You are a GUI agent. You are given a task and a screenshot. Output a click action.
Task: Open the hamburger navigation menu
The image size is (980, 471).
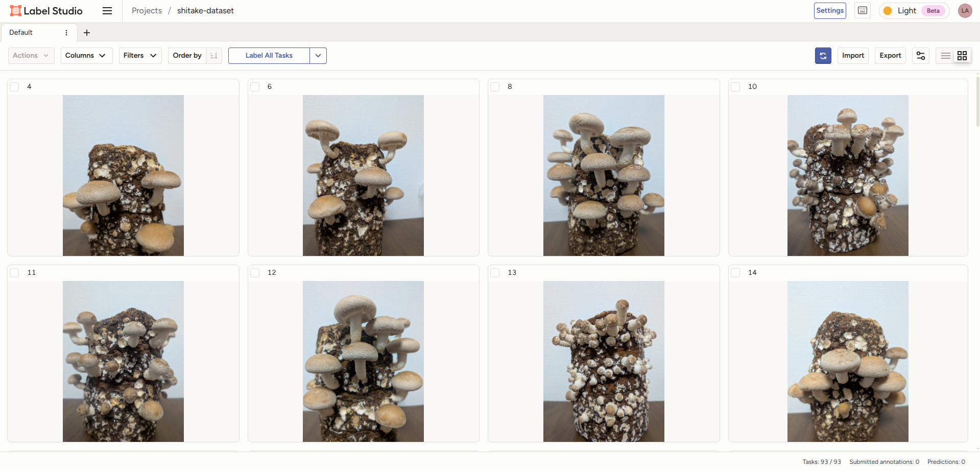pos(107,11)
